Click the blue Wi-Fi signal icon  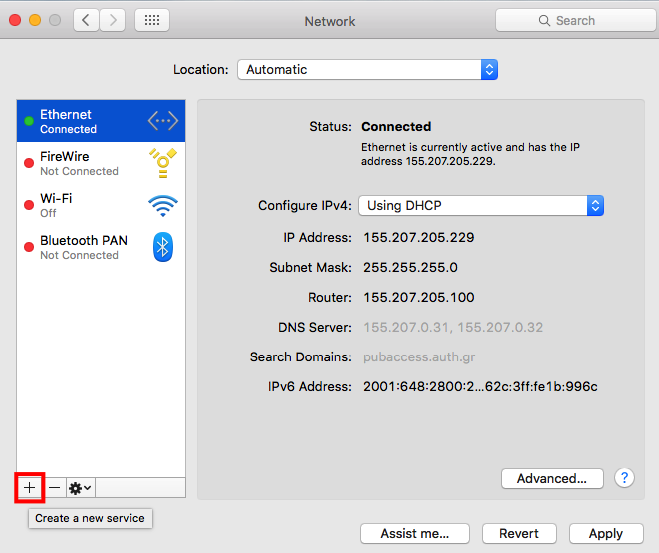tap(163, 206)
